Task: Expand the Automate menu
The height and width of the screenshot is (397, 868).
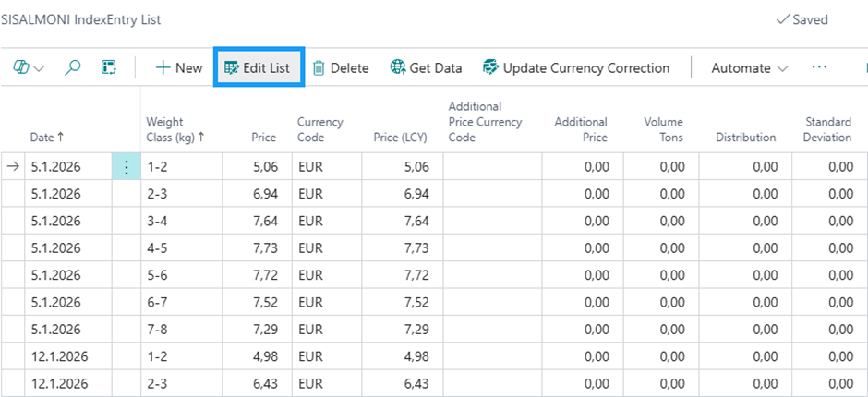Action: coord(750,68)
